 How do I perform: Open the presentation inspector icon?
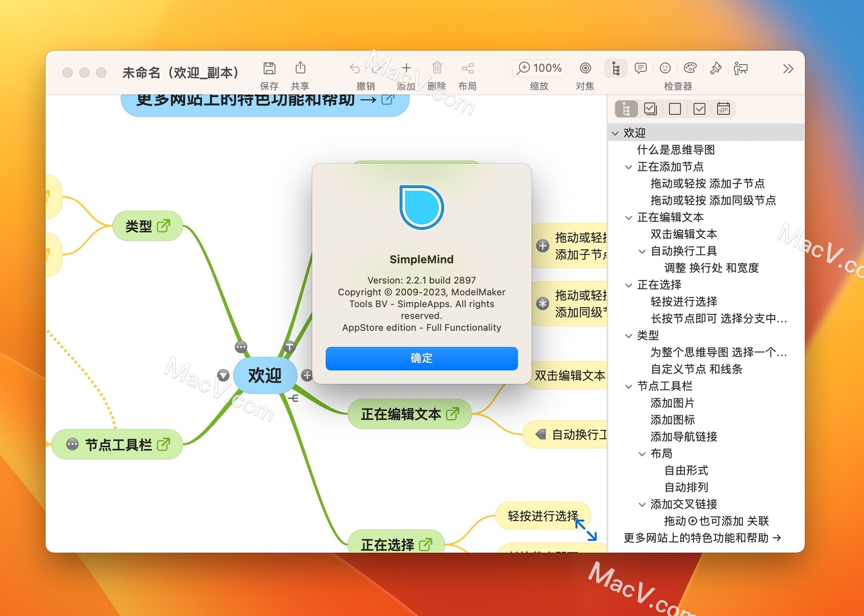coord(741,68)
